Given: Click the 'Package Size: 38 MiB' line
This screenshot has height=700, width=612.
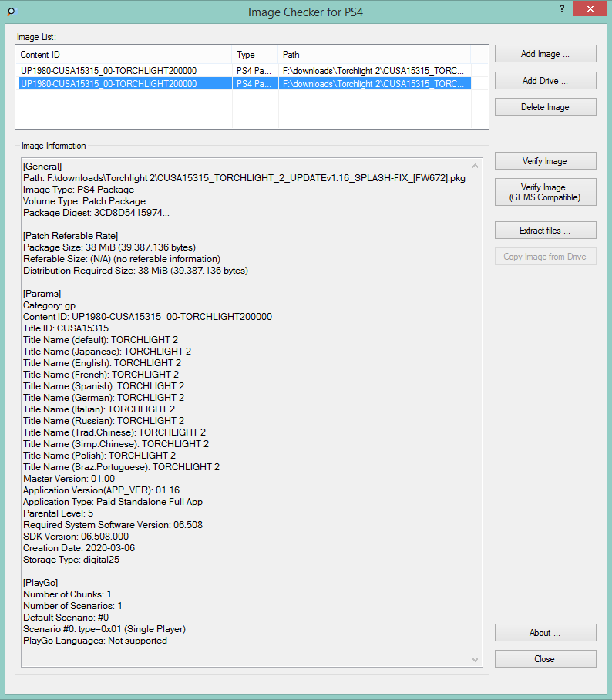Looking at the screenshot, I should coord(109,247).
